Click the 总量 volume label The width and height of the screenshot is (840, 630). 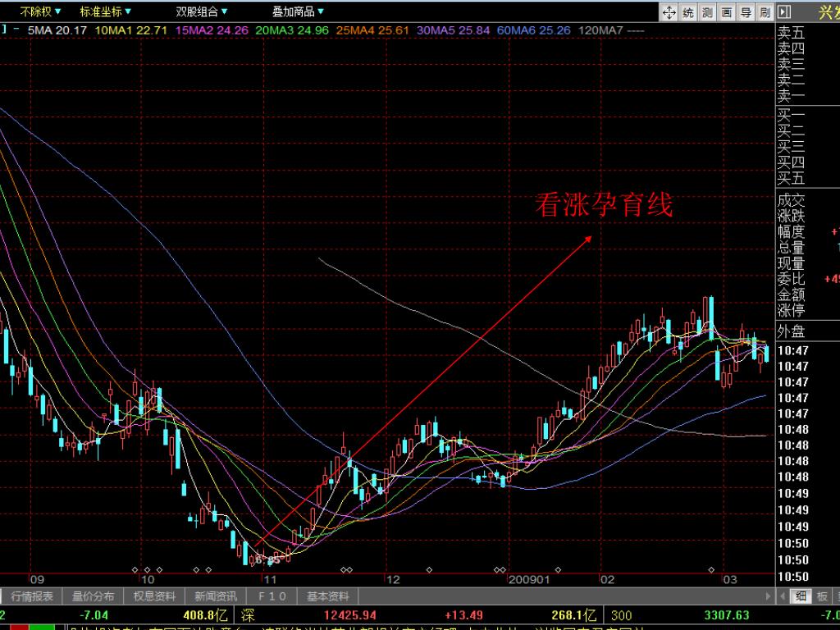(792, 248)
